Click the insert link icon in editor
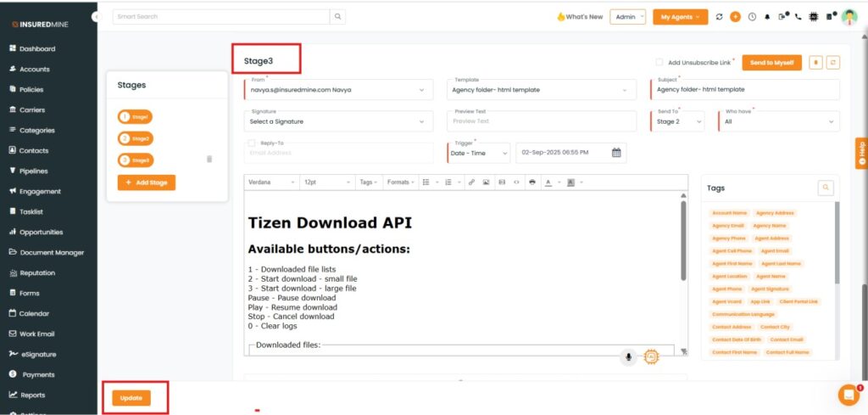Screen dimensions: 868x415 471,182
